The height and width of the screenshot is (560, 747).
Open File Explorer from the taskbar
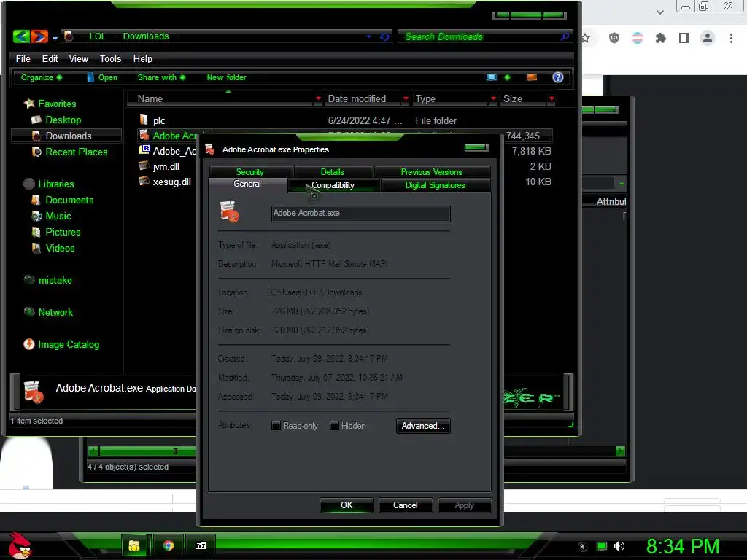coord(134,545)
